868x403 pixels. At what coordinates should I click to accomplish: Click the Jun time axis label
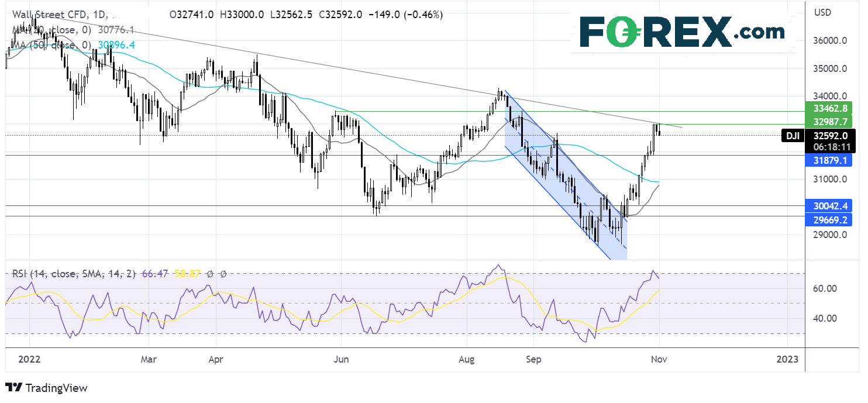(x=340, y=359)
